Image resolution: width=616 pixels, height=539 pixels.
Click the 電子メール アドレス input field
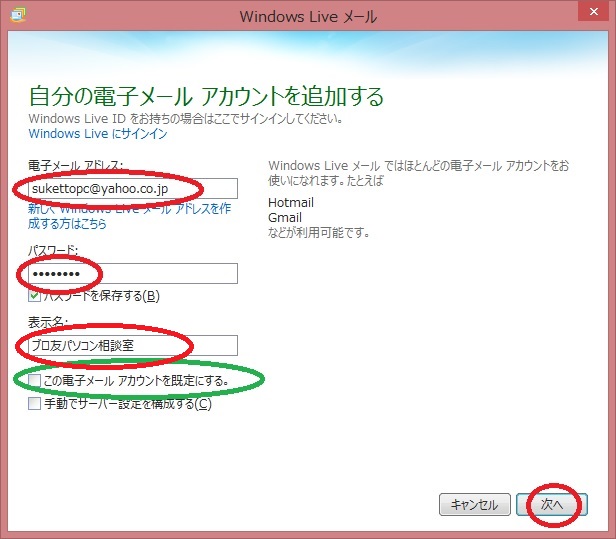[x=133, y=189]
